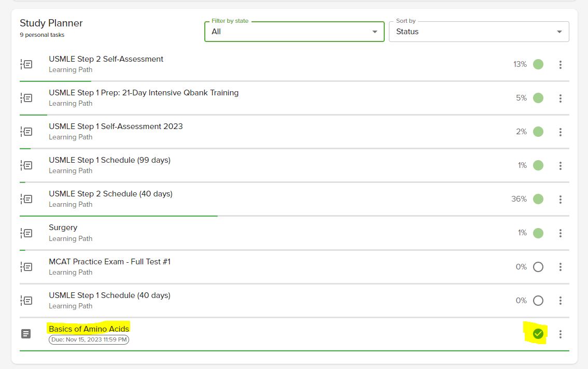Click the three-dot menu beside USMLE Step 2 Schedule
Screen dimensions: 588x369
click(x=561, y=199)
